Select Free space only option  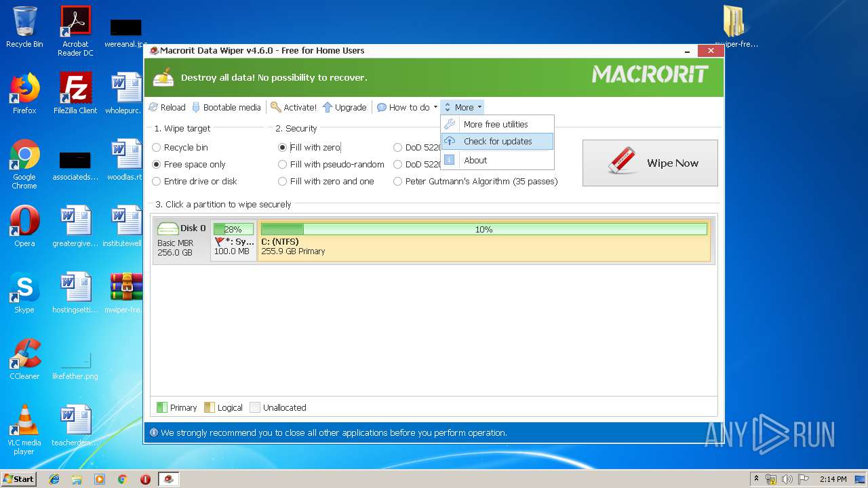189,164
